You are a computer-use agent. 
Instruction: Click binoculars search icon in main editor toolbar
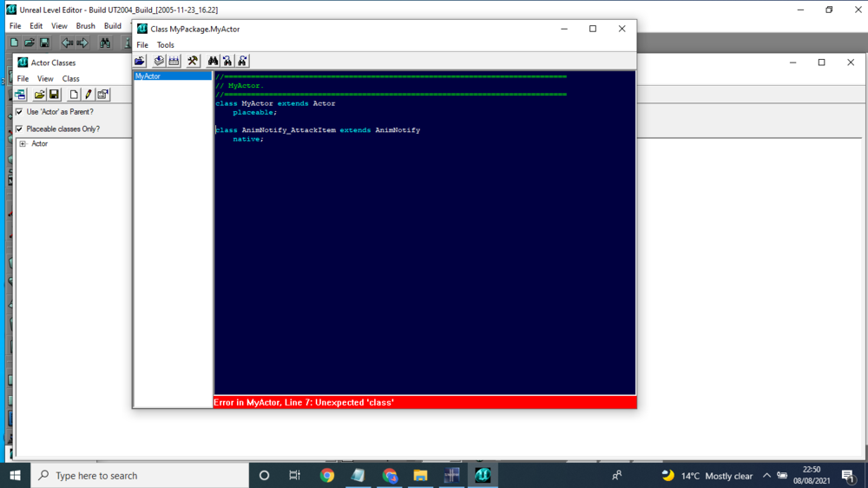(105, 43)
